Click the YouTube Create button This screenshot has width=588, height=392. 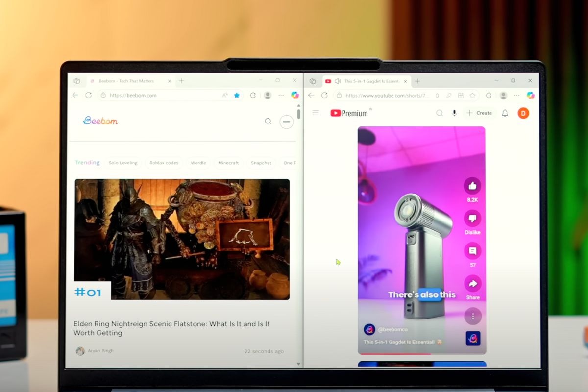[x=479, y=113]
